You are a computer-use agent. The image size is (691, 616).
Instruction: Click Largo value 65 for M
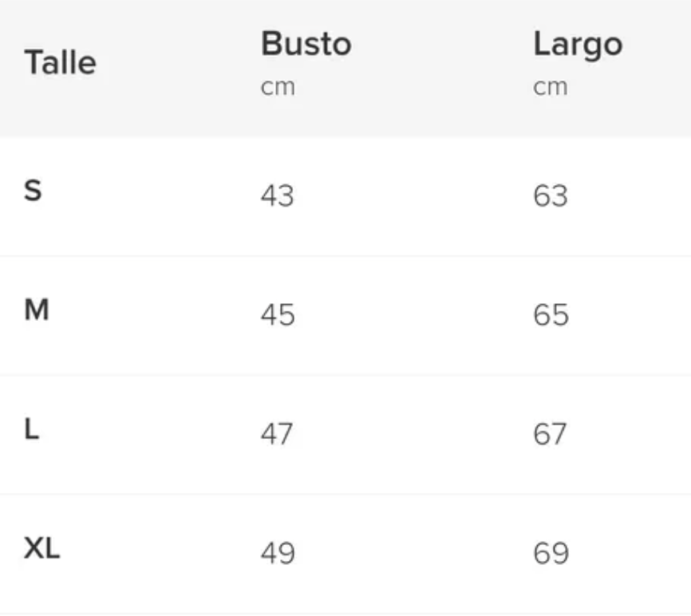point(551,314)
